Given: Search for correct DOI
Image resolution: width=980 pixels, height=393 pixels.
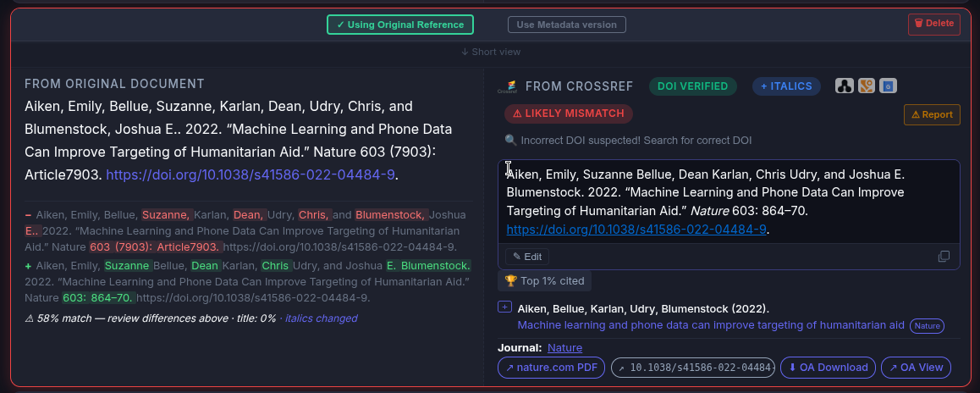Looking at the screenshot, I should (628, 141).
